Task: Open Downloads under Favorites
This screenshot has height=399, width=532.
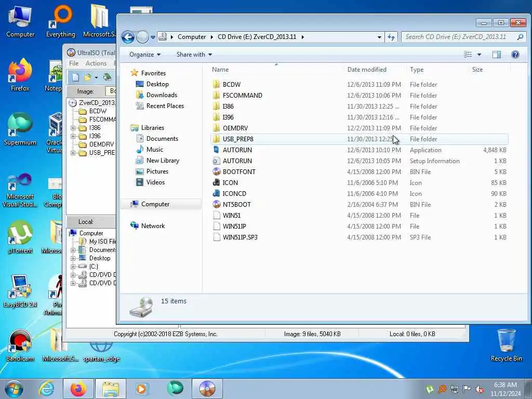Action: point(156,95)
